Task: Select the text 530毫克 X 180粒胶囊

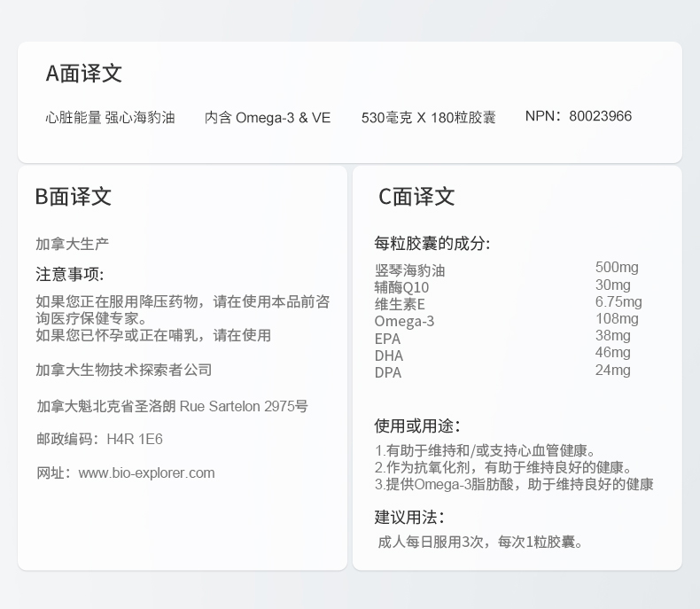Action: click(x=429, y=117)
